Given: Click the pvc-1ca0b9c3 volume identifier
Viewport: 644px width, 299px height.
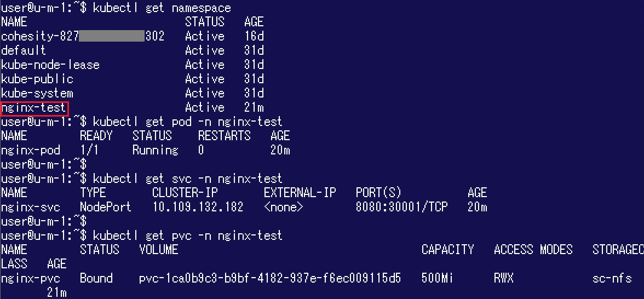Looking at the screenshot, I should 270,278.
